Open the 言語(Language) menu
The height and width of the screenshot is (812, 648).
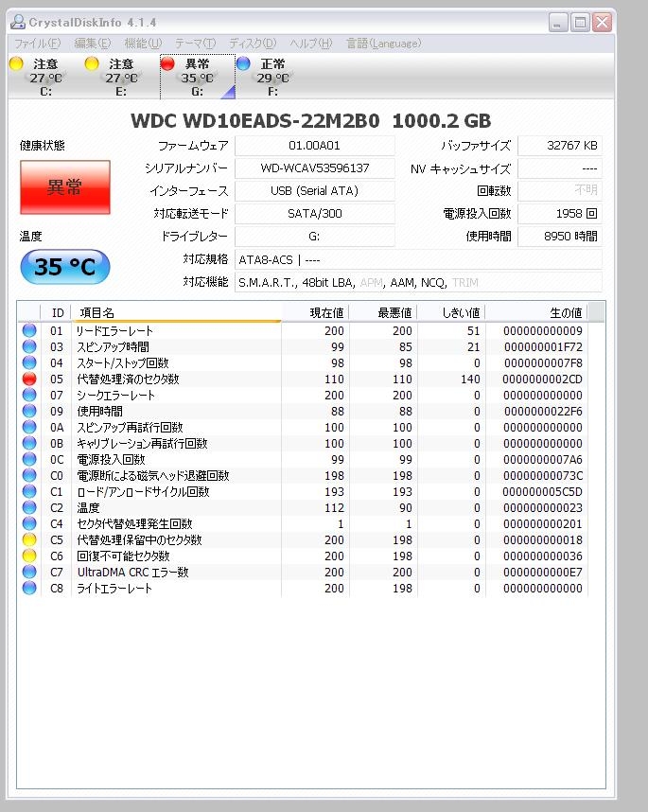[383, 44]
